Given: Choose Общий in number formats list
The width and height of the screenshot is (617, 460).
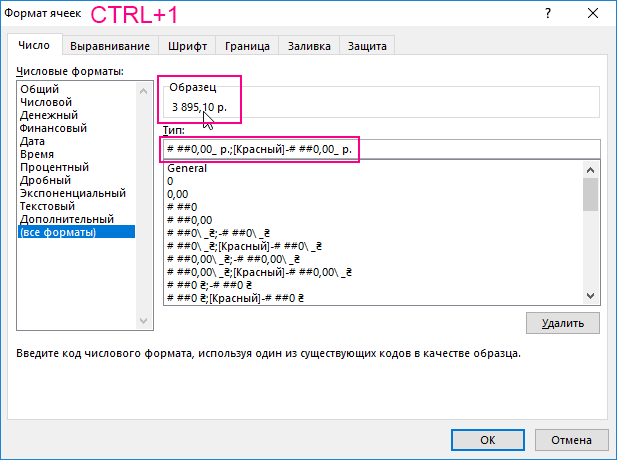Looking at the screenshot, I should click(39, 89).
